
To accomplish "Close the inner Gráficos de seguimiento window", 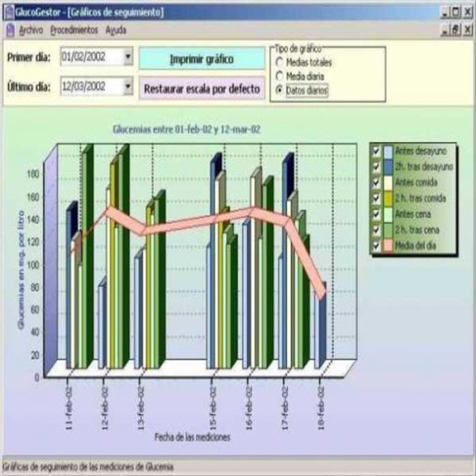I will 467,30.
